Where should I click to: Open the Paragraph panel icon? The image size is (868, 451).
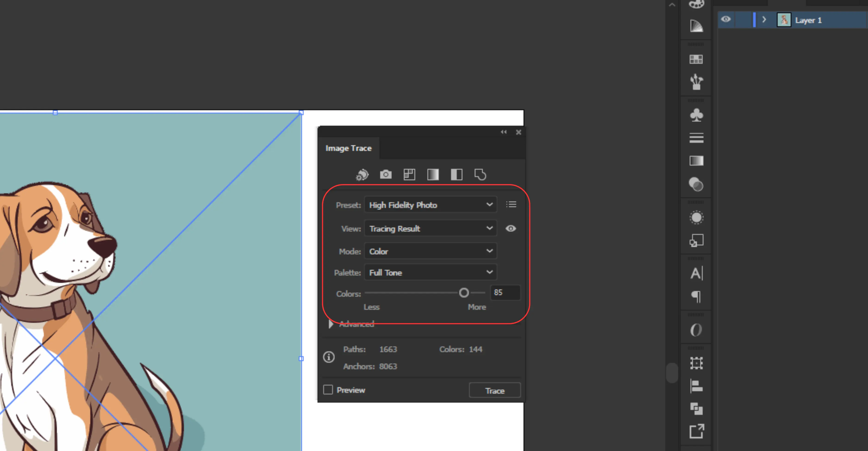696,297
